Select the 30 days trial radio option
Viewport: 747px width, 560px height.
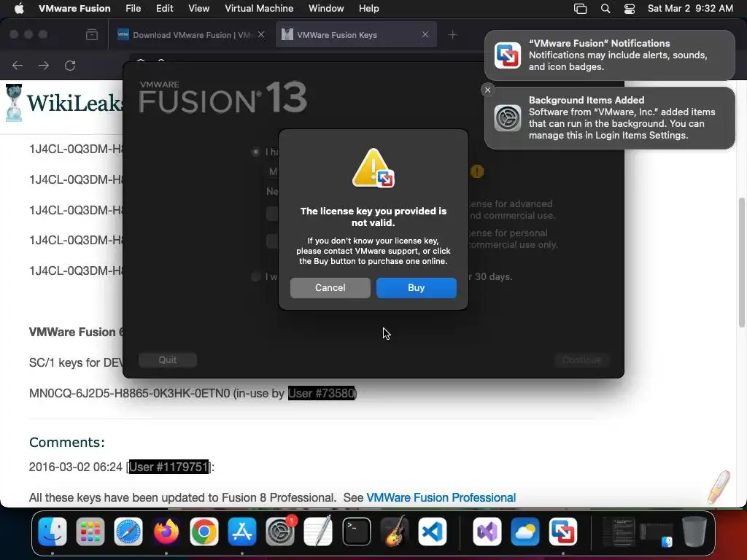point(256,276)
